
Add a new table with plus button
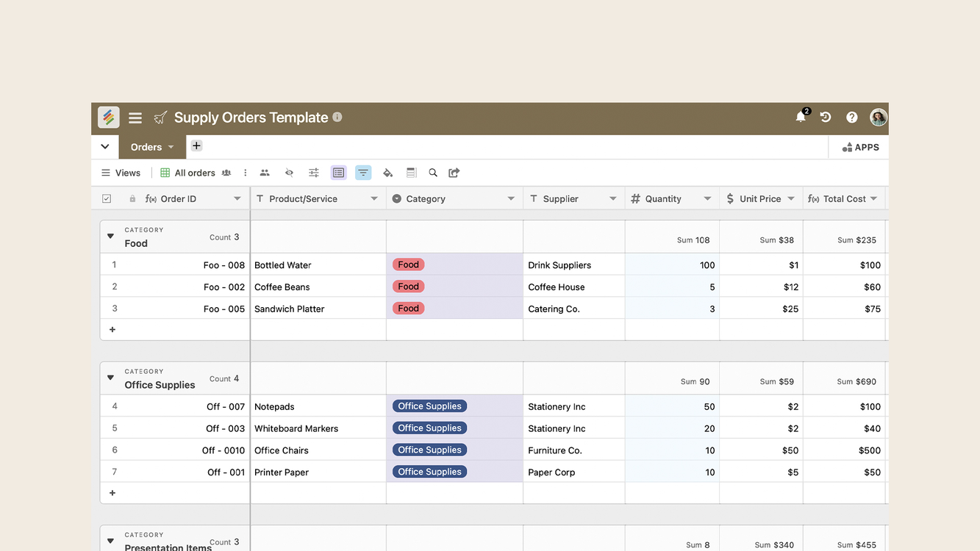coord(196,146)
